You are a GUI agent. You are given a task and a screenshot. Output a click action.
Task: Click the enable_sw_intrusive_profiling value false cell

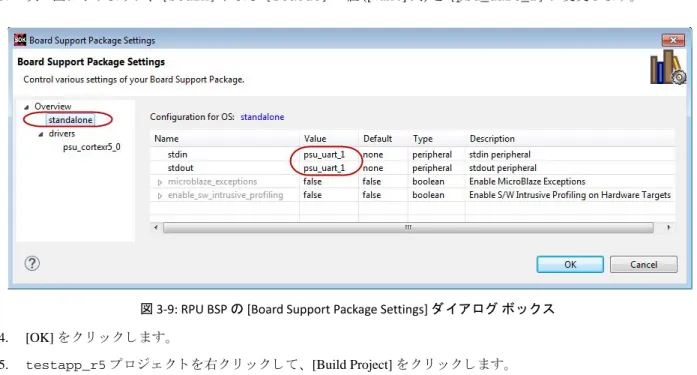tap(312, 195)
